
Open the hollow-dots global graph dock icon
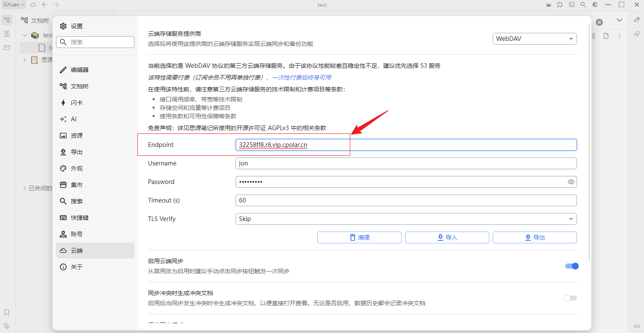coord(637,34)
